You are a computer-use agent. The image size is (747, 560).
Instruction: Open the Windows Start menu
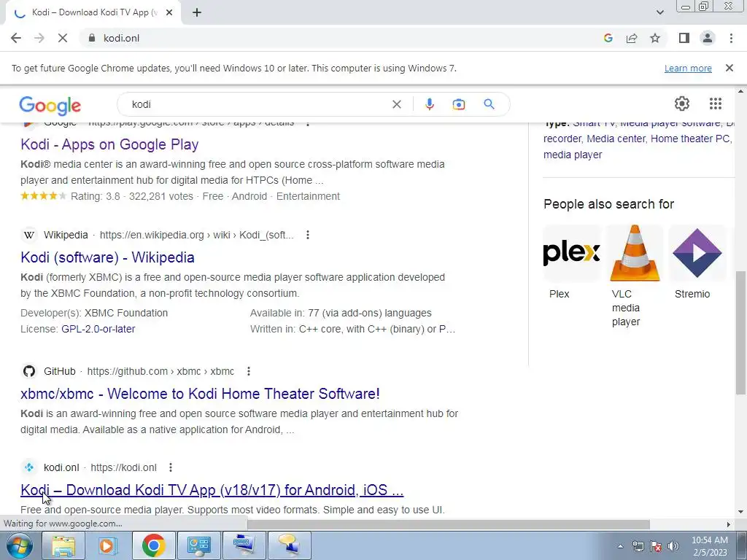pyautogui.click(x=19, y=545)
